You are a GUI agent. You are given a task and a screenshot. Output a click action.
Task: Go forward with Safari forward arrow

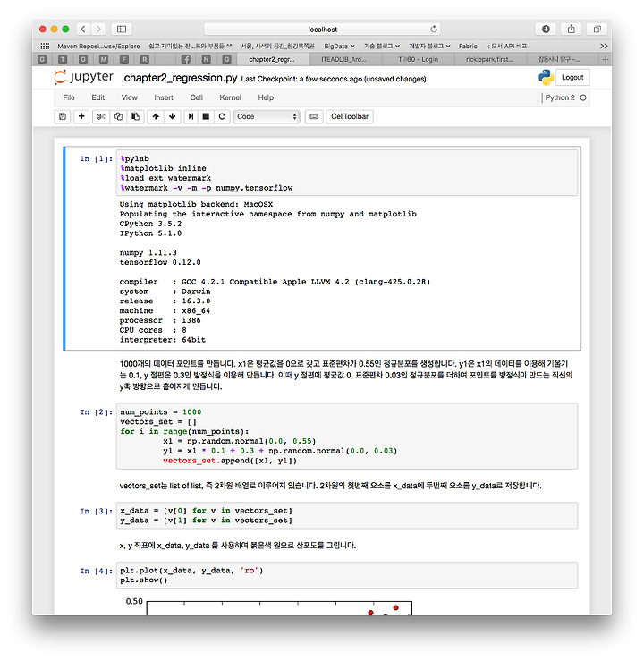(98, 30)
